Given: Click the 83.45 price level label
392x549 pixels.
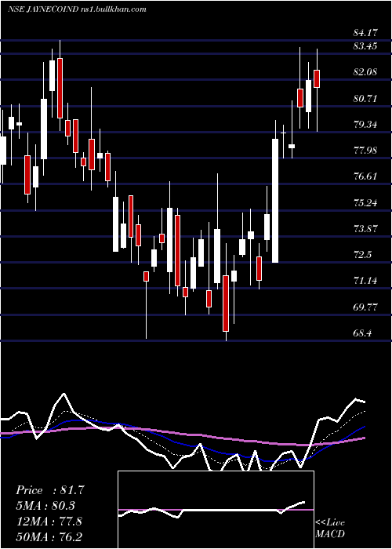Looking at the screenshot, I should 365,45.
